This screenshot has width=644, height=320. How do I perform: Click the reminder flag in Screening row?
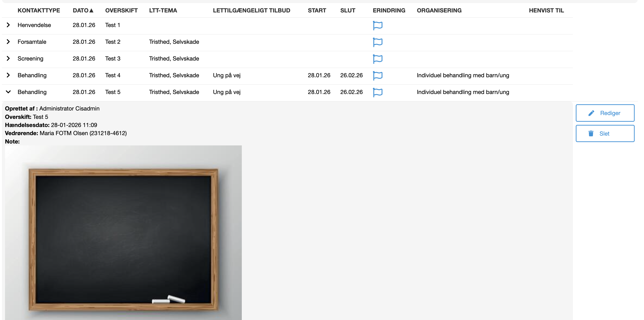pos(378,59)
